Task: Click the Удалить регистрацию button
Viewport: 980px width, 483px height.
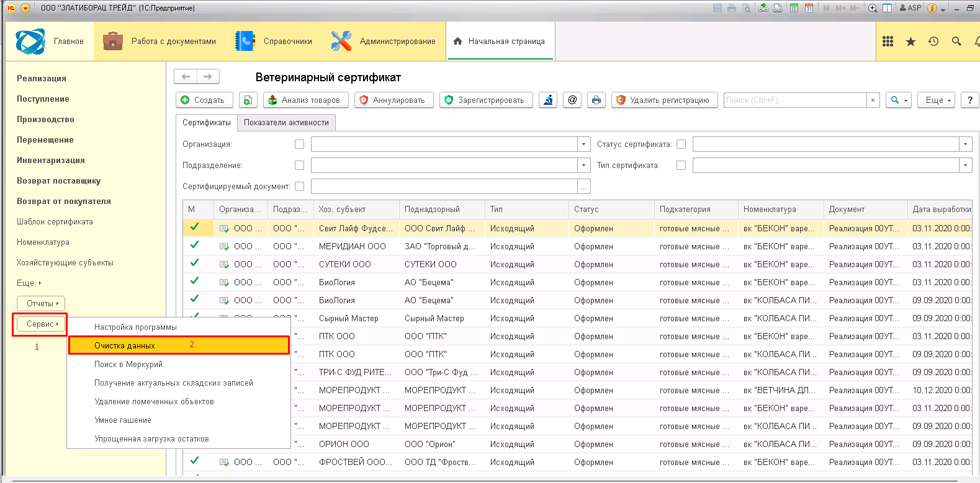Action: (664, 100)
